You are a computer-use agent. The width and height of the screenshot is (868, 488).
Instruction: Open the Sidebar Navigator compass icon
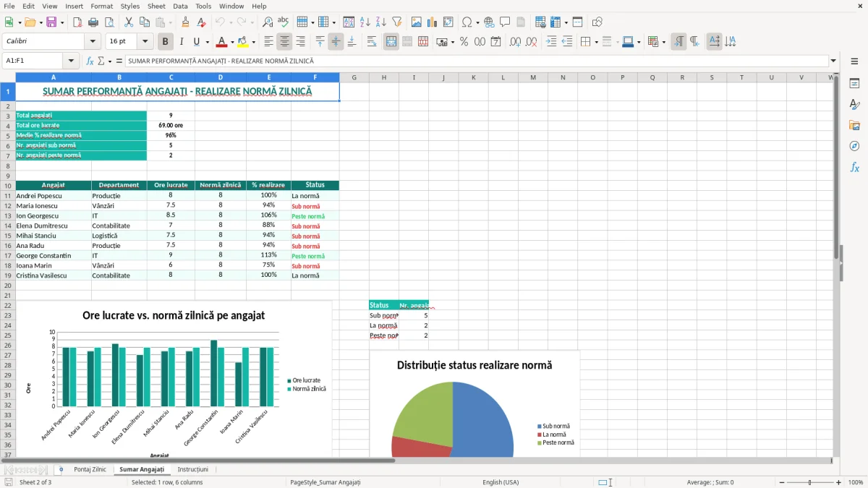click(854, 146)
